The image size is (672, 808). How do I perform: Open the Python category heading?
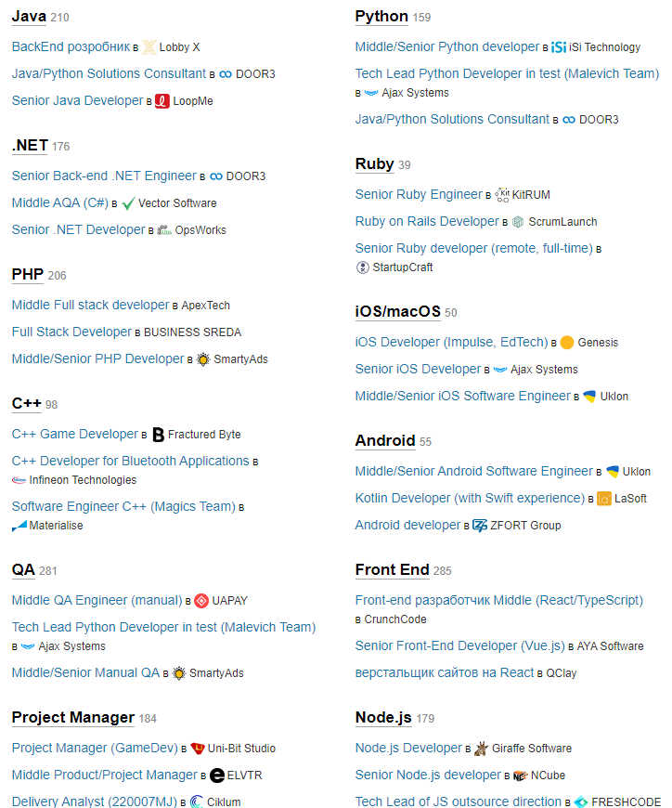coord(381,16)
